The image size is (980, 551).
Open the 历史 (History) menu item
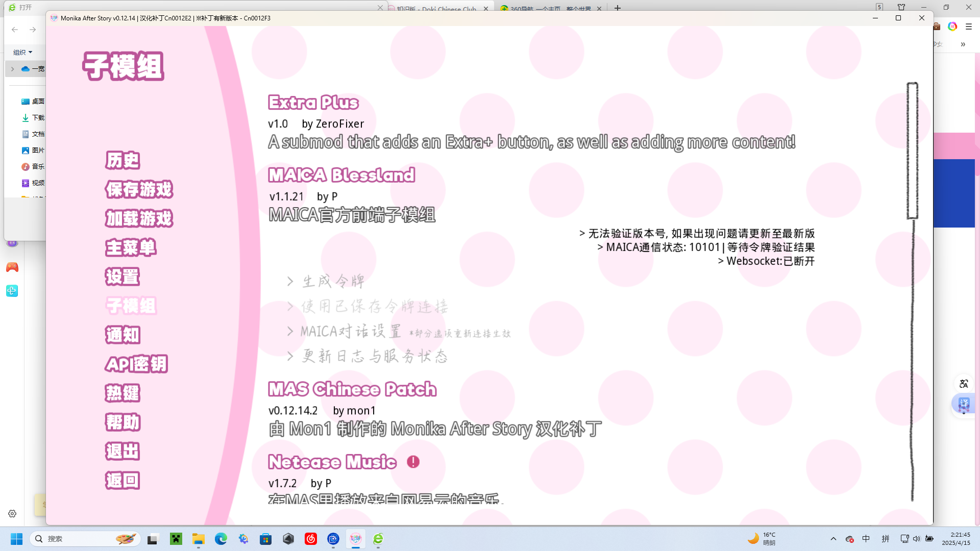click(x=122, y=160)
